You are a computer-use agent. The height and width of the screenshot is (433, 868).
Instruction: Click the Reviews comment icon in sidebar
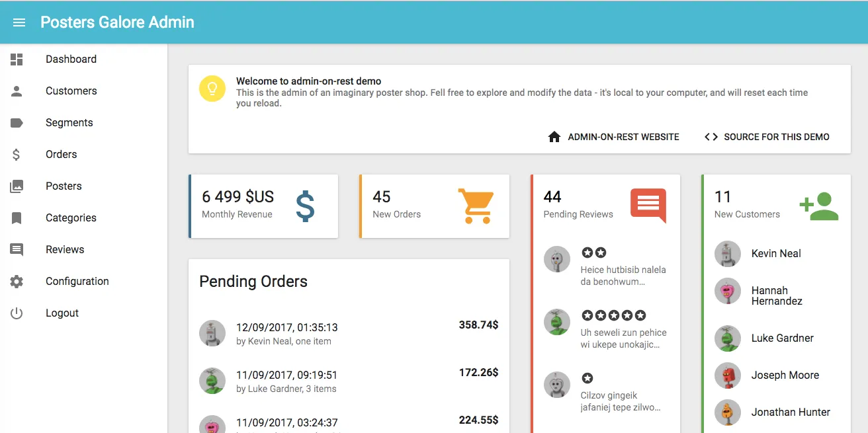(x=17, y=250)
